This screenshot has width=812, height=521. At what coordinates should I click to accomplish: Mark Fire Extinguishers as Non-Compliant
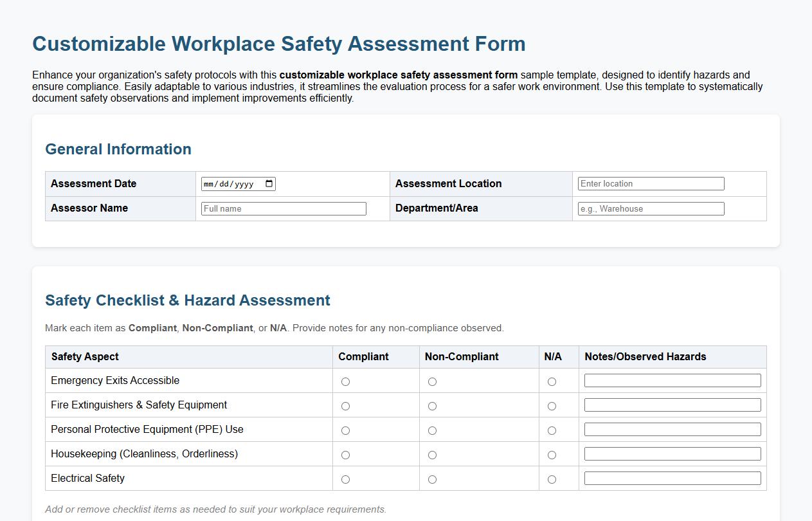click(432, 406)
